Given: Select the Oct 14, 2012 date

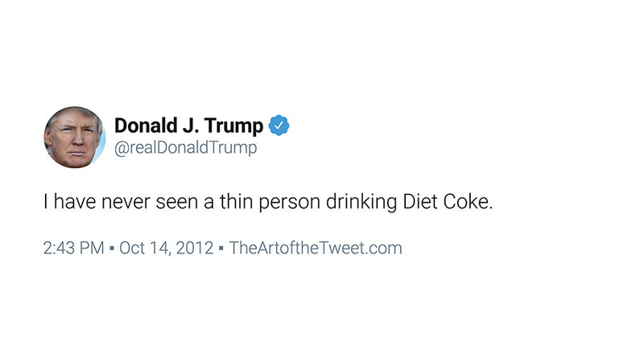Looking at the screenshot, I should [x=167, y=248].
